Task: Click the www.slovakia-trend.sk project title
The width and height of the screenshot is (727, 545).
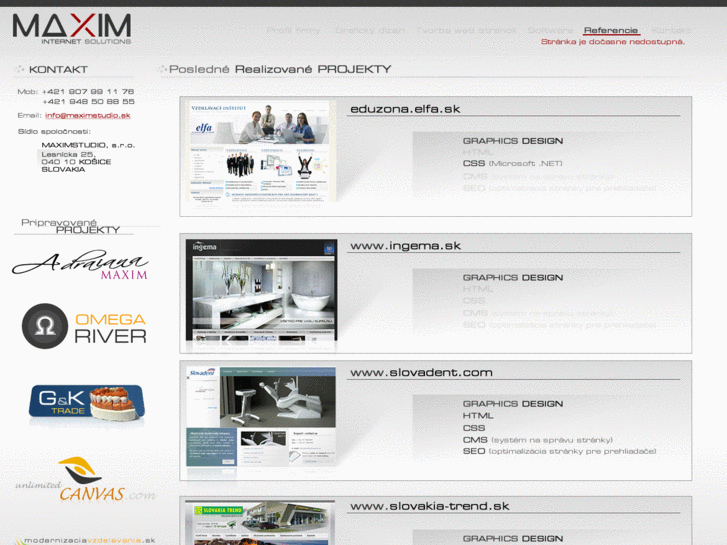Action: [x=429, y=506]
